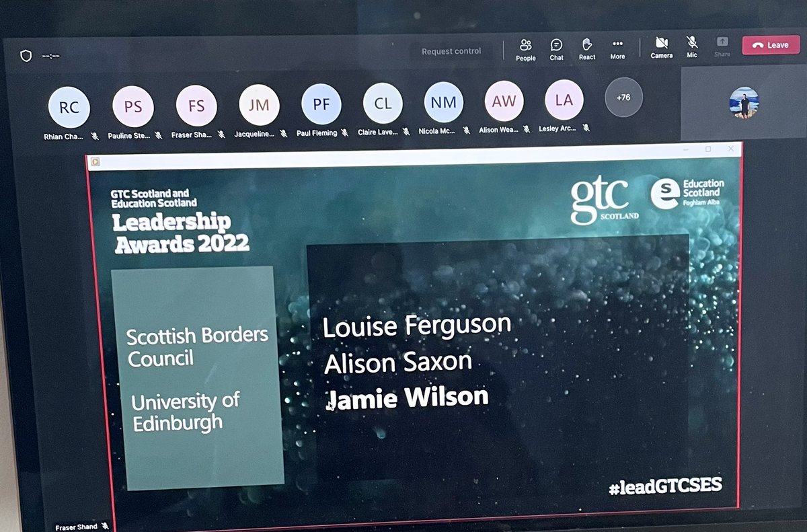Select participant avatar PS
This screenshot has width=807, height=532.
[133, 107]
